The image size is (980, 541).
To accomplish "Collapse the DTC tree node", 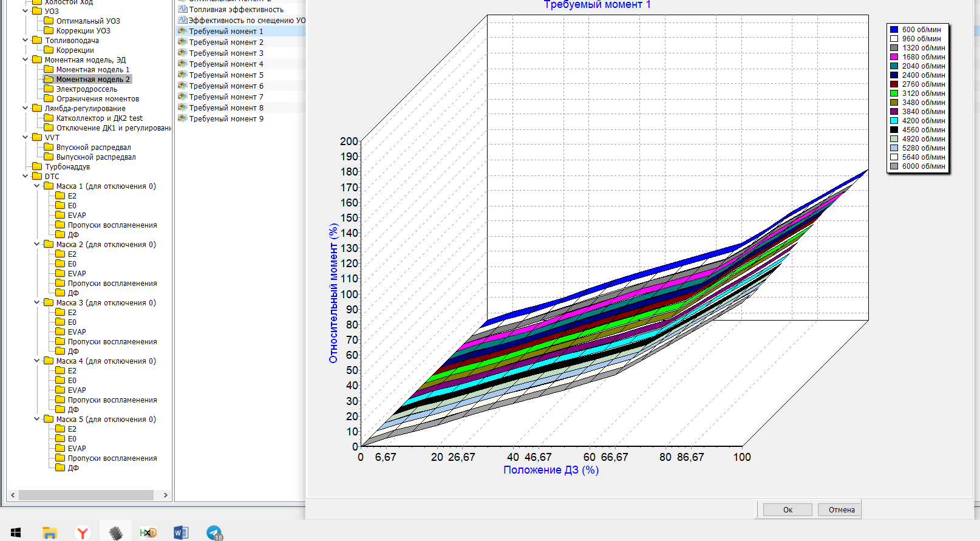I will tap(26, 177).
